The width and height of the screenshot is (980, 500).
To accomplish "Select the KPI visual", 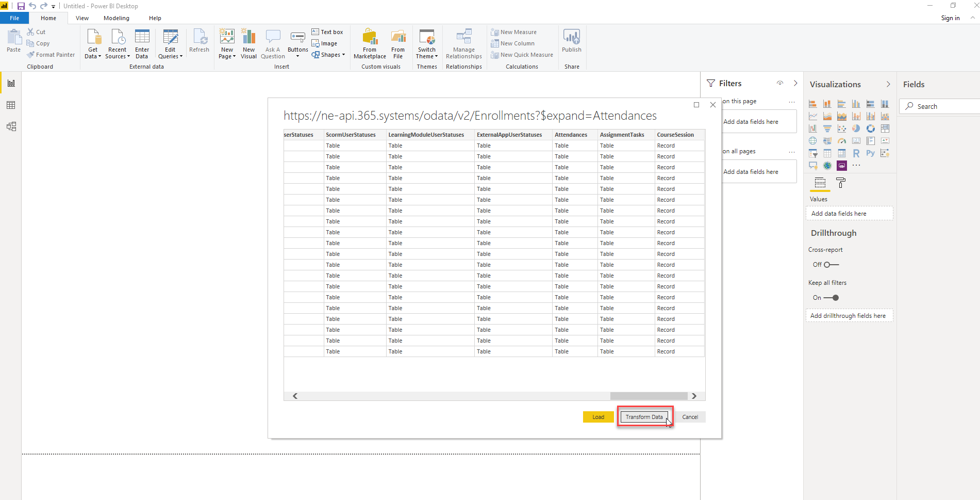I will click(x=885, y=141).
